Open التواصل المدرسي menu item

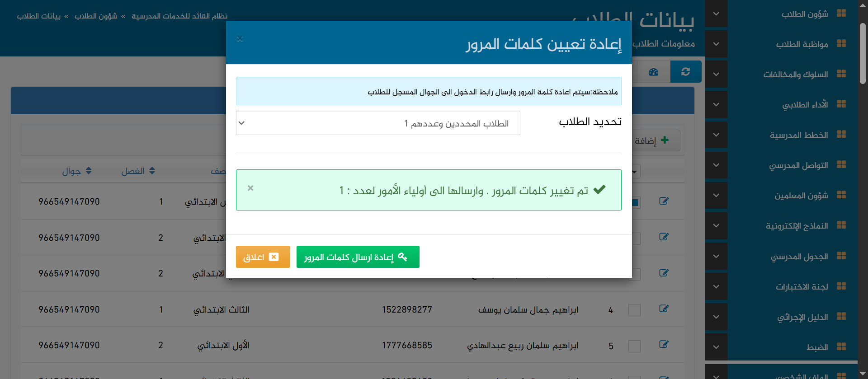tap(798, 165)
